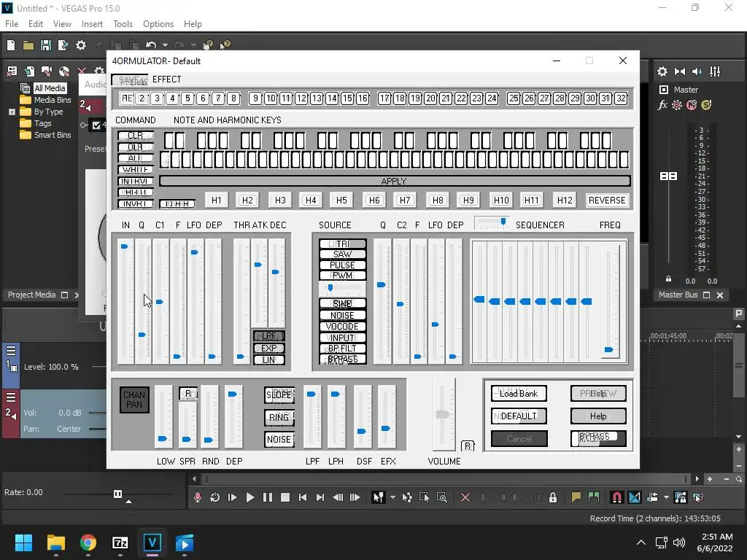This screenshot has width=747, height=560.
Task: Select harmonic key H6
Action: [x=374, y=200]
